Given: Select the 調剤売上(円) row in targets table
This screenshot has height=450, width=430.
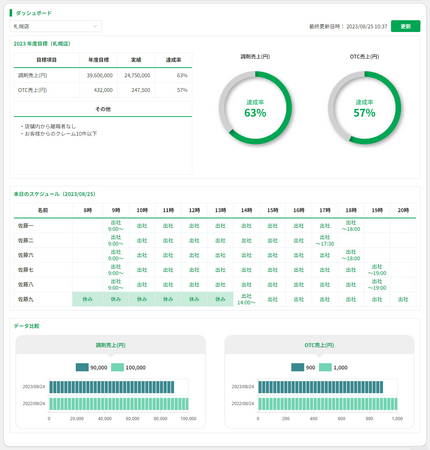Looking at the screenshot, I should pos(103,75).
